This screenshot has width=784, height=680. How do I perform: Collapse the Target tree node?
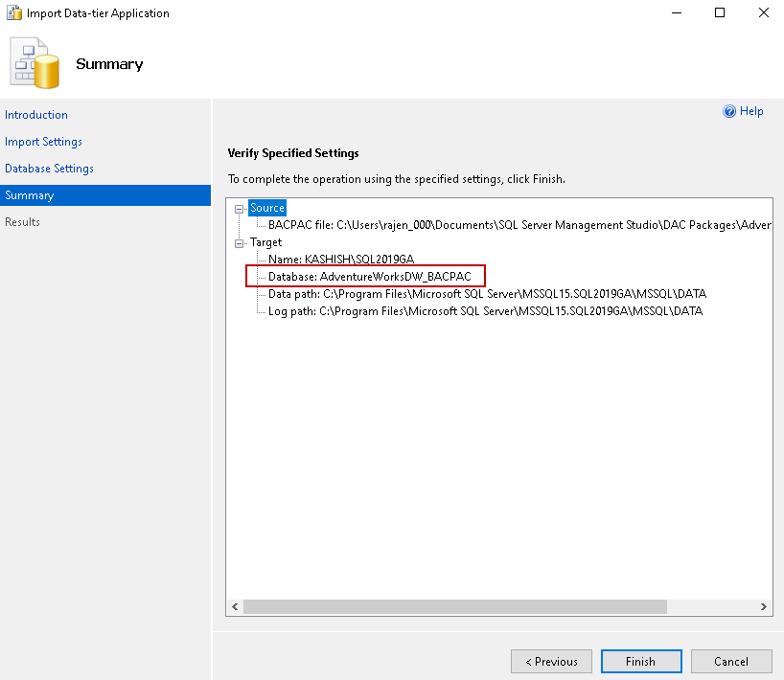(x=240, y=242)
